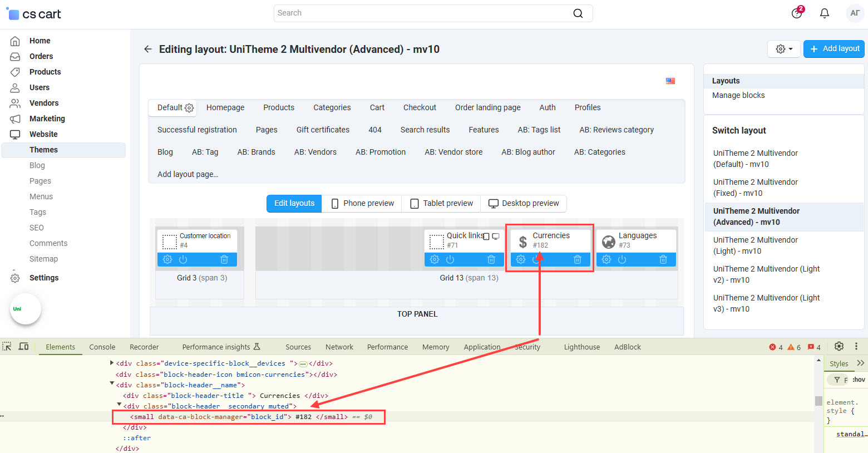Activate the DevTools inspect element tool
Screen dimensions: 868x453
[7, 346]
